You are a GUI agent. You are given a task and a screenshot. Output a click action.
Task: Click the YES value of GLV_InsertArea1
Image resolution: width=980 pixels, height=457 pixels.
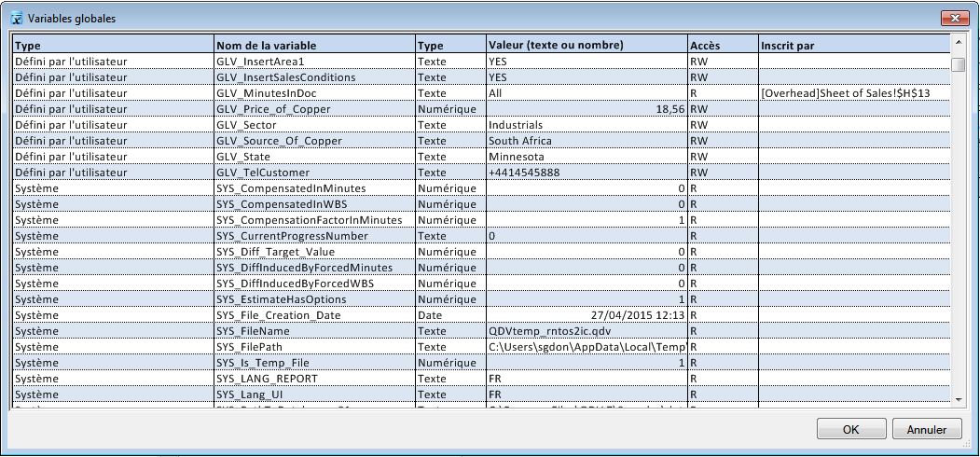tap(587, 62)
